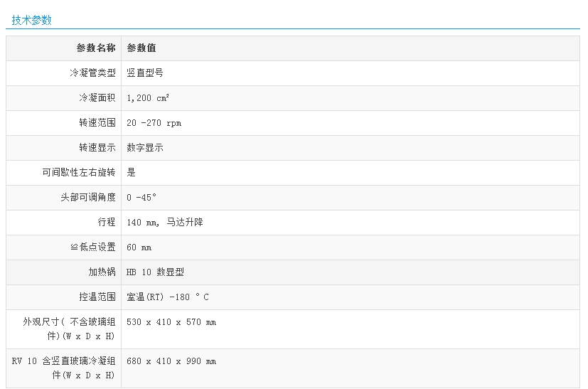Click the 加热锅 row label

[x=102, y=272]
